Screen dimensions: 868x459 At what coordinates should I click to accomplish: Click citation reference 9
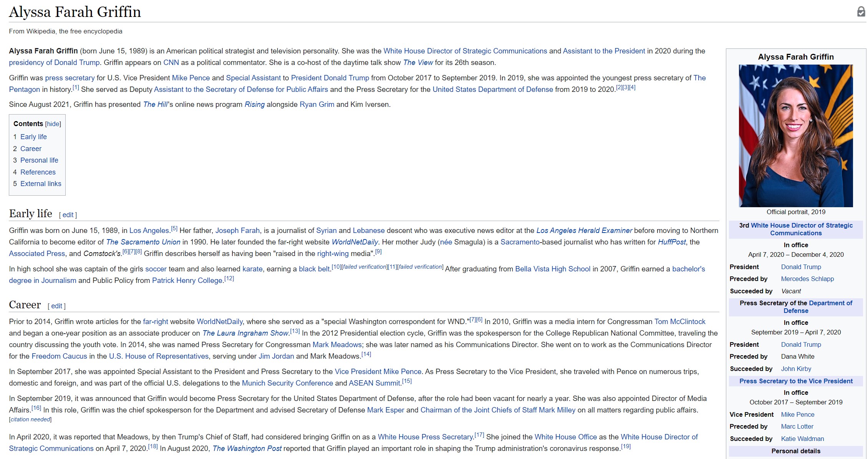(x=378, y=251)
